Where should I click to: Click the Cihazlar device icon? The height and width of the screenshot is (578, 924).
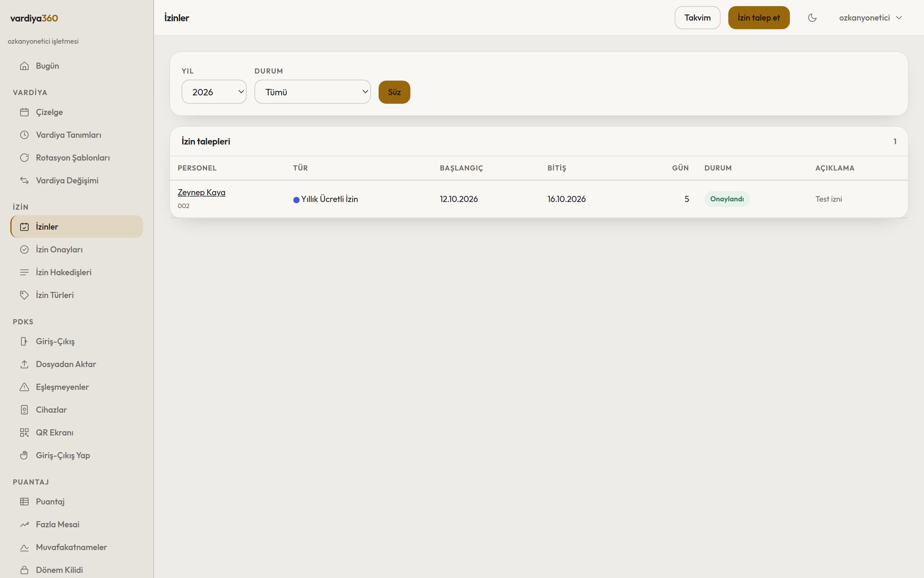point(24,410)
